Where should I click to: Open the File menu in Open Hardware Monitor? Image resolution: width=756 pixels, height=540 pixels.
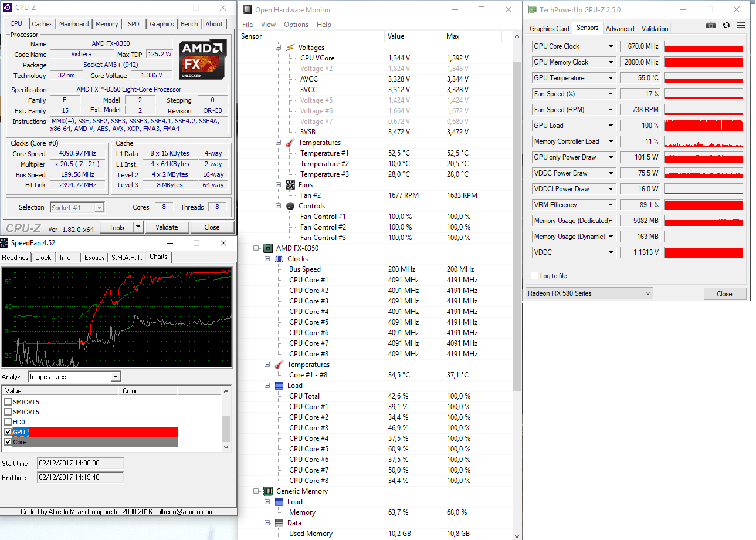pyautogui.click(x=248, y=25)
